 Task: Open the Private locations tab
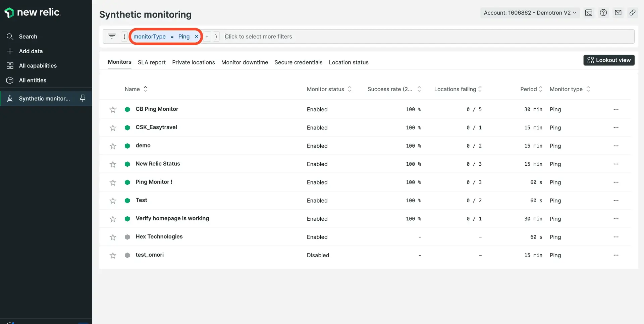click(193, 62)
